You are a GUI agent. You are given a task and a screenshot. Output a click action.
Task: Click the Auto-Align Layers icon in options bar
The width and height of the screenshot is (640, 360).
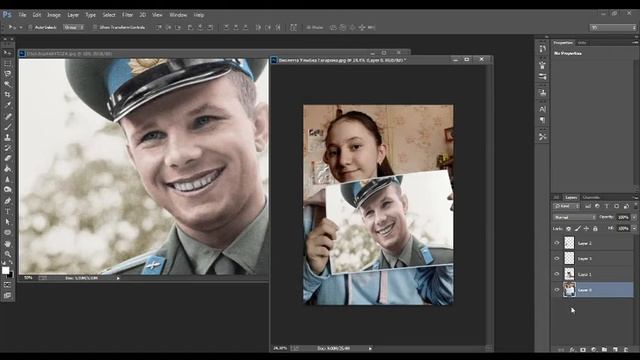click(293, 27)
